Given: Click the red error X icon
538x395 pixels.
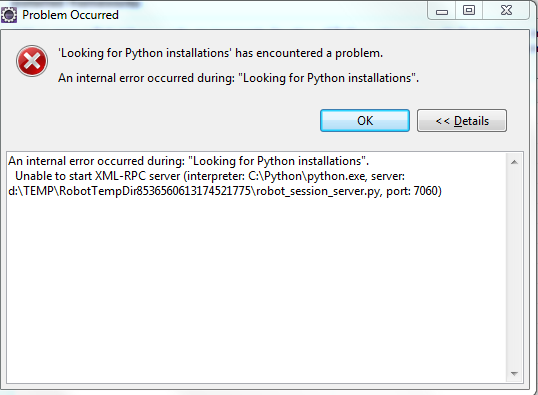Looking at the screenshot, I should point(32,61).
